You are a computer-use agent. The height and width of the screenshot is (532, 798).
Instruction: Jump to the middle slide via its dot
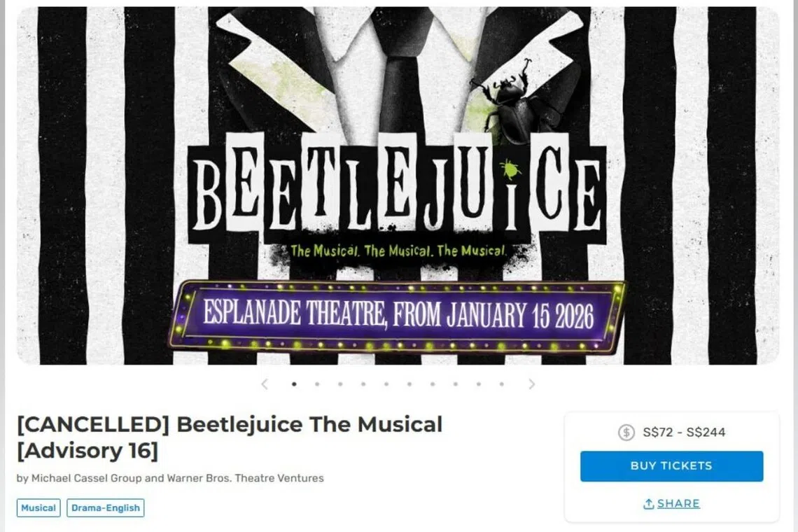point(386,384)
